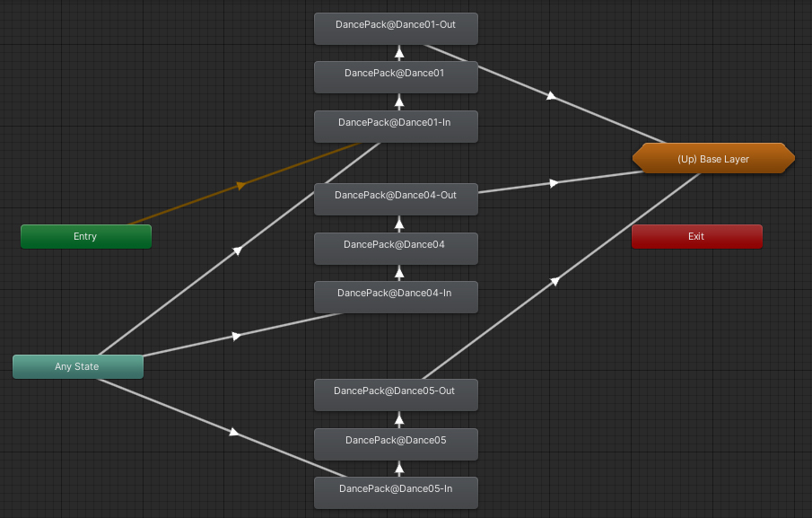The image size is (812, 518).
Task: Select the (Up) Base Layer node
Action: click(713, 159)
